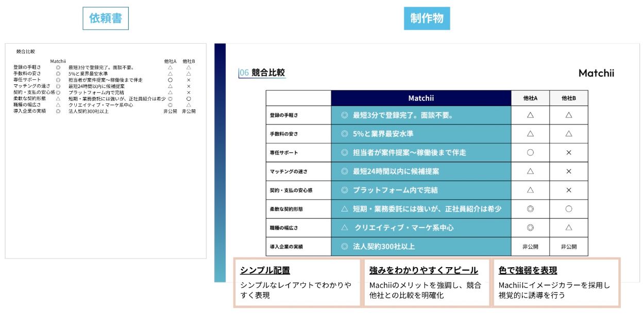644x314 pixels.
Task: Click the 他社A double circle in the 柔軟な契約形態 row
Action: [530, 209]
